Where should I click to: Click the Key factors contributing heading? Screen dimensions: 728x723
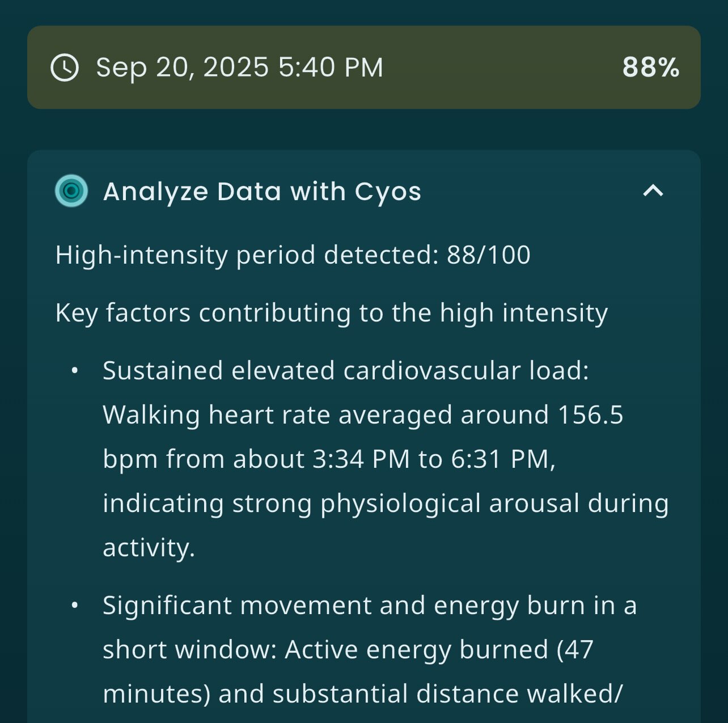pyautogui.click(x=331, y=313)
